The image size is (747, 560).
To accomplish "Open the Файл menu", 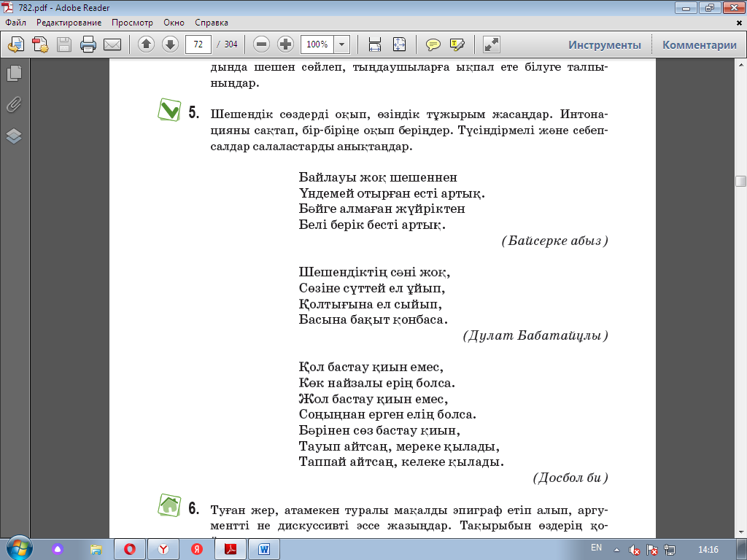I will click(x=16, y=23).
